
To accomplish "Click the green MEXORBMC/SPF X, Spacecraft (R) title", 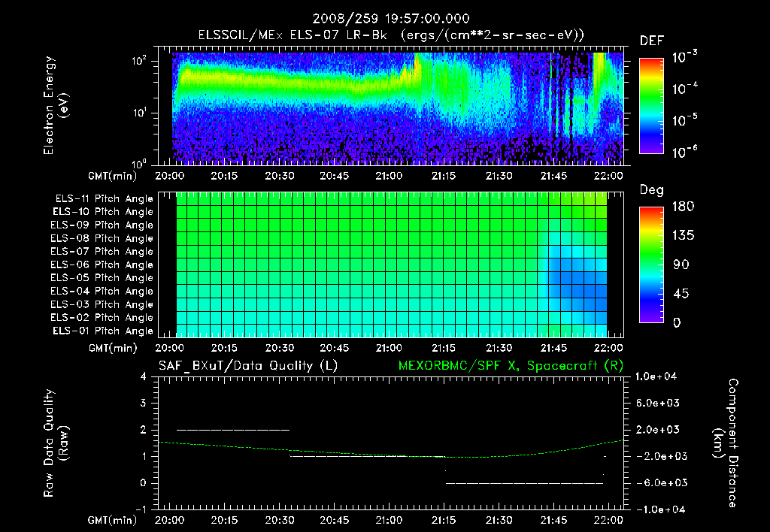I will point(511,366).
